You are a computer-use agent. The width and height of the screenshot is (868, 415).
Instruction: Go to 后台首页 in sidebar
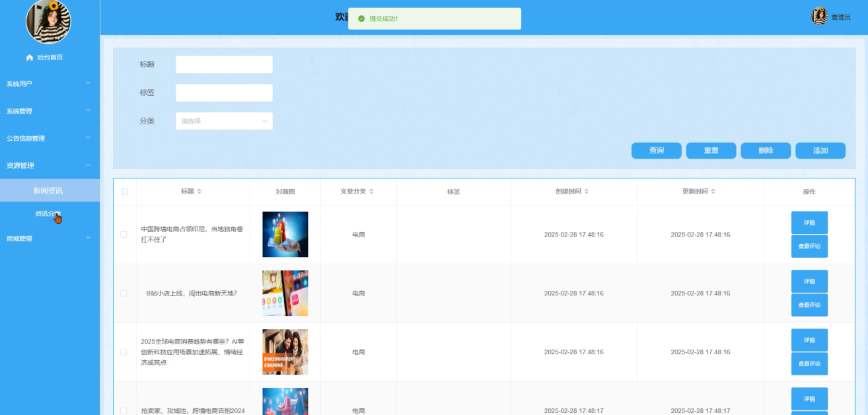(50, 57)
